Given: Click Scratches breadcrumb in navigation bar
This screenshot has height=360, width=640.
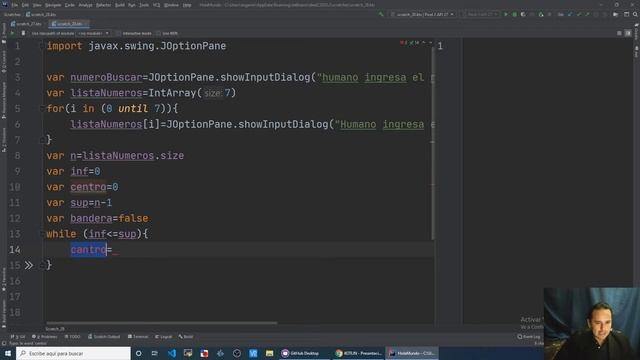Looking at the screenshot, I should [x=12, y=14].
